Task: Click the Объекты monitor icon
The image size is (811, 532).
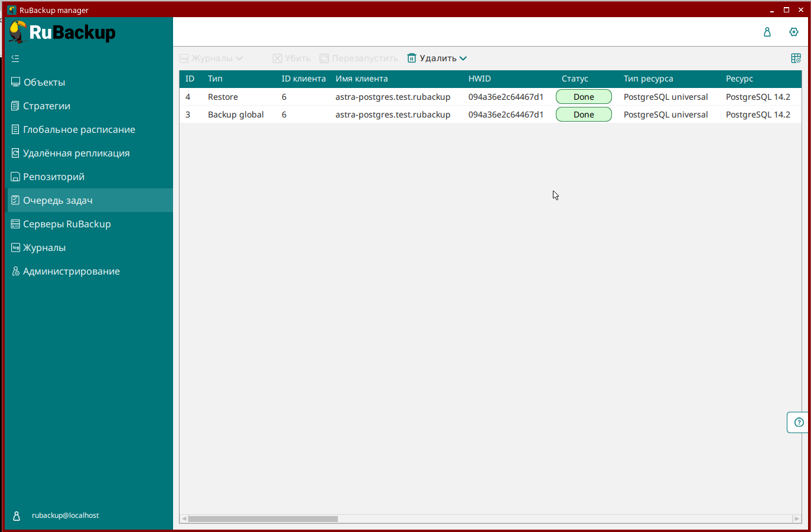Action: pyautogui.click(x=16, y=82)
